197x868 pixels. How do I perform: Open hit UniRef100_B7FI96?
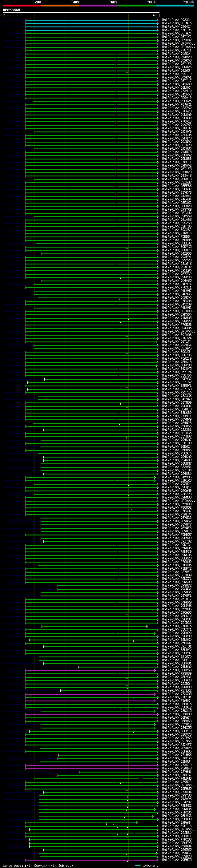177,30
